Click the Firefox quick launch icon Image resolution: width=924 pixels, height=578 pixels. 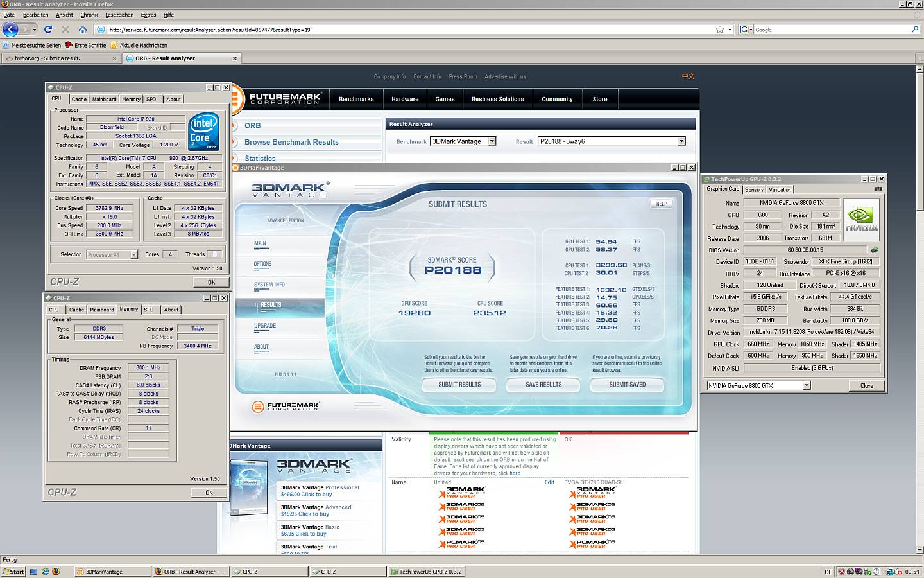[56, 572]
